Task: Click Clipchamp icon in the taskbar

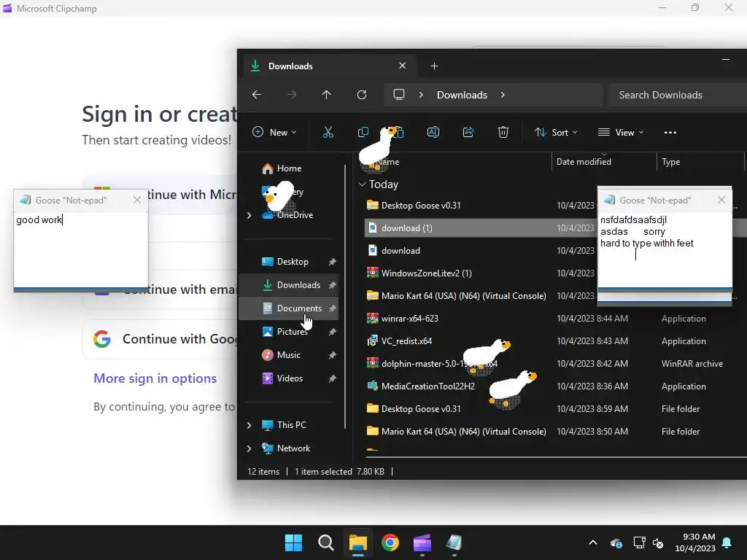Action: point(422,542)
